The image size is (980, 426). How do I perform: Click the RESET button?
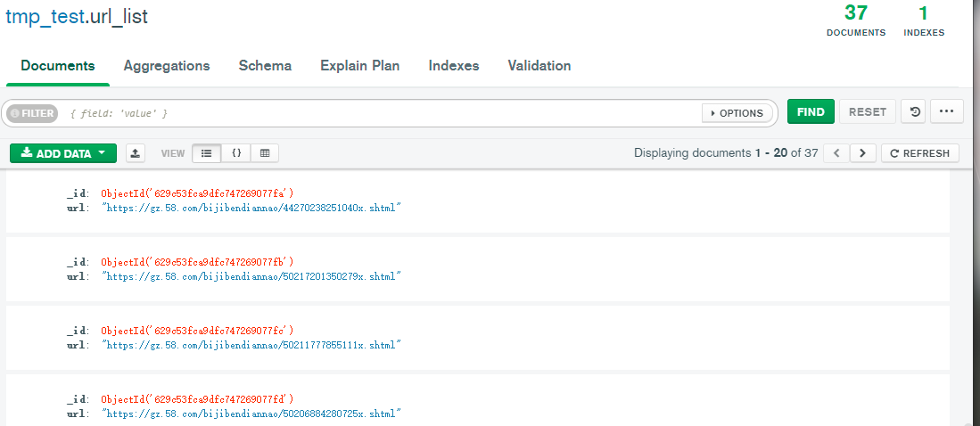coord(868,111)
